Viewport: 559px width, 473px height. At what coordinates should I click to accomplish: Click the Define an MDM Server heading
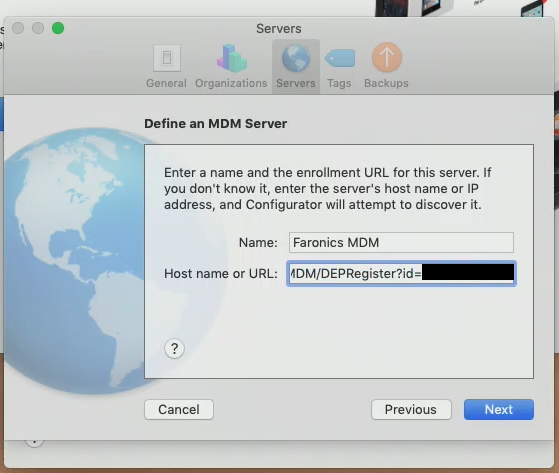(215, 124)
